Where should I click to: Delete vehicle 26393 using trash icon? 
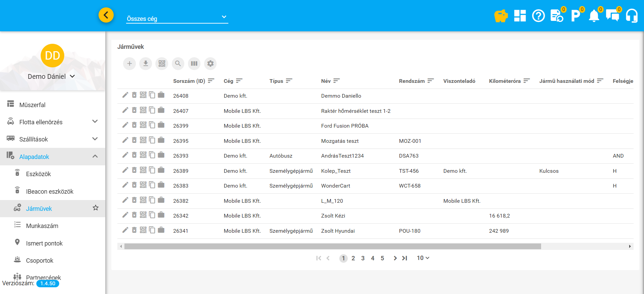(x=134, y=155)
